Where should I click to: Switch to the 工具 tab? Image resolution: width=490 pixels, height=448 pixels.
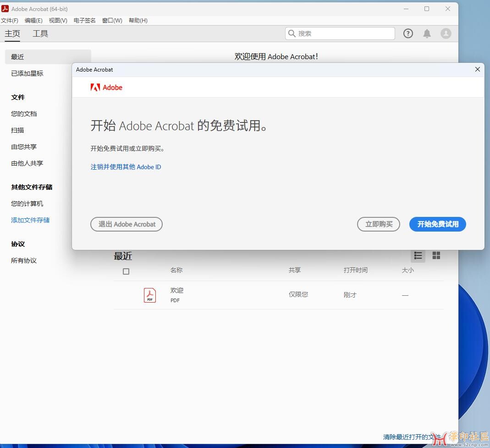coord(40,33)
